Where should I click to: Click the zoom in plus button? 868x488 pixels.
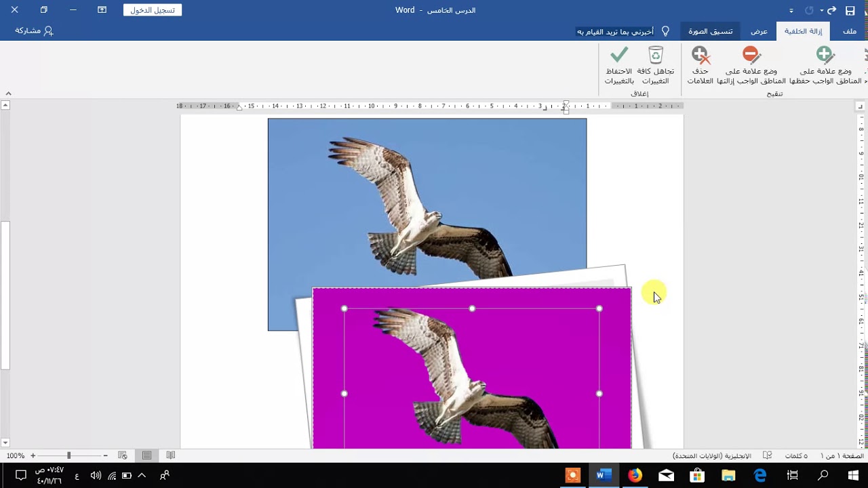coord(33,455)
